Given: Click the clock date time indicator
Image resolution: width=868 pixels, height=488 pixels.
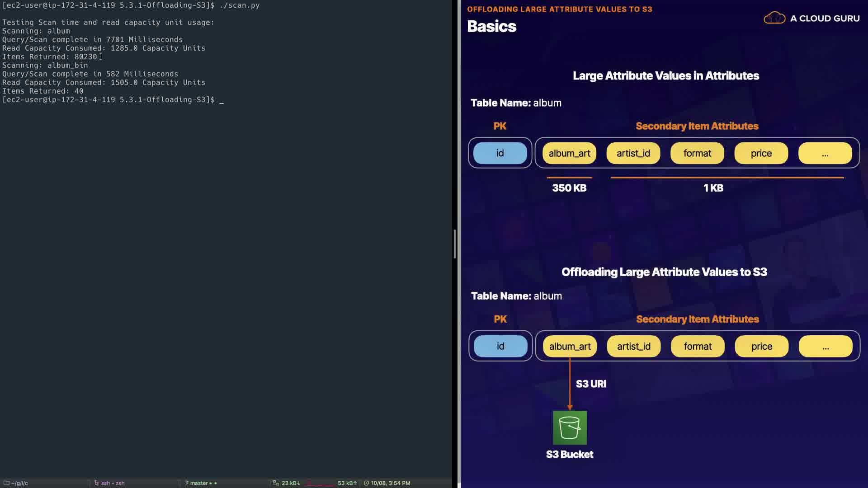Looking at the screenshot, I should 387,483.
